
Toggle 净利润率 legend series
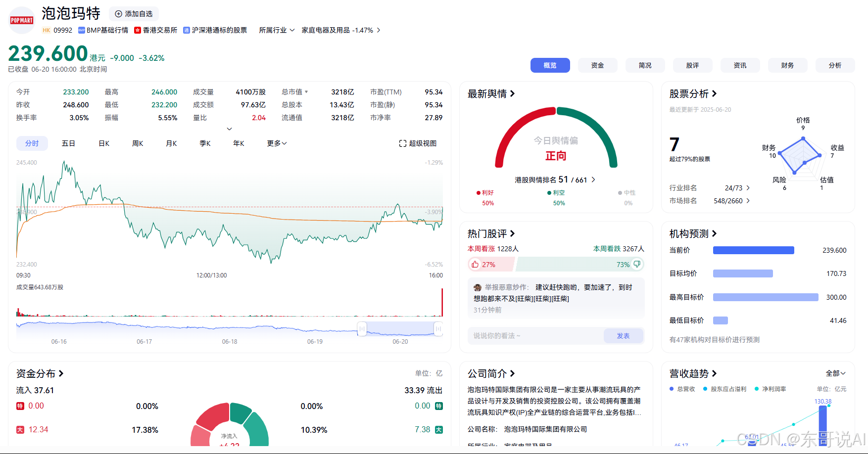point(771,389)
